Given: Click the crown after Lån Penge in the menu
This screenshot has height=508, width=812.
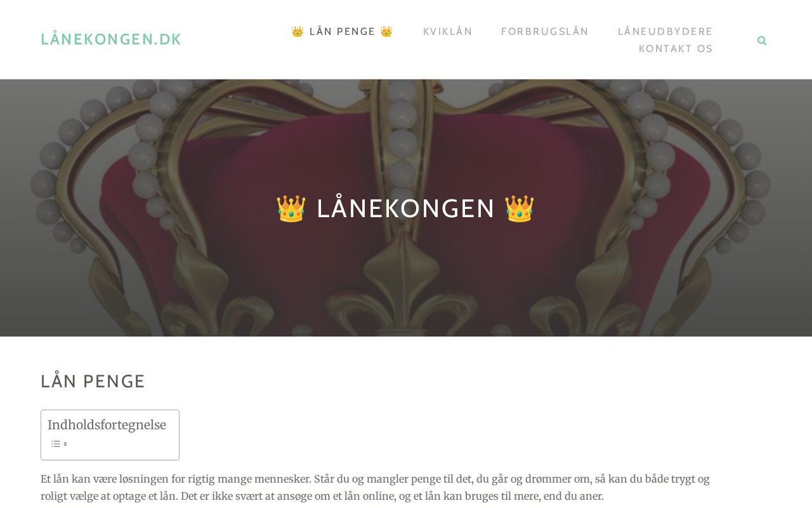Looking at the screenshot, I should pos(387,32).
